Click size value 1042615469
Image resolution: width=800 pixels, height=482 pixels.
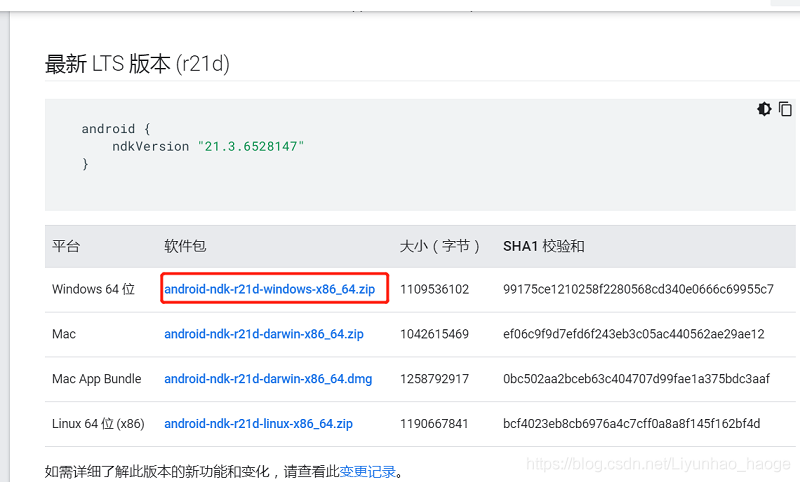pos(434,334)
